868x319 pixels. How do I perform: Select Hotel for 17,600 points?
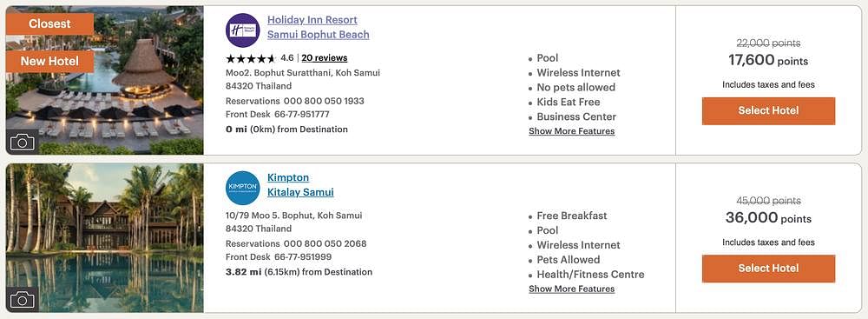pos(768,111)
